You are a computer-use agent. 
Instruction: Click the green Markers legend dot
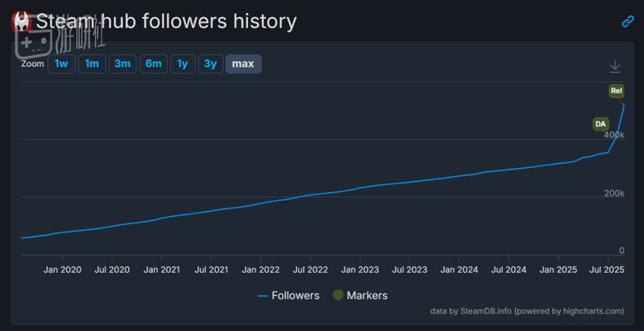click(x=337, y=295)
